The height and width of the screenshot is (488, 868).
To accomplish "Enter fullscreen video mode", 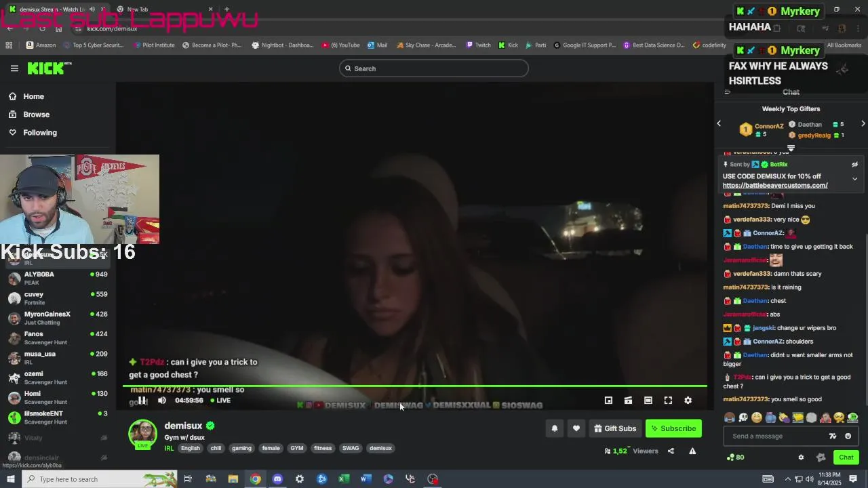I will [x=668, y=401].
